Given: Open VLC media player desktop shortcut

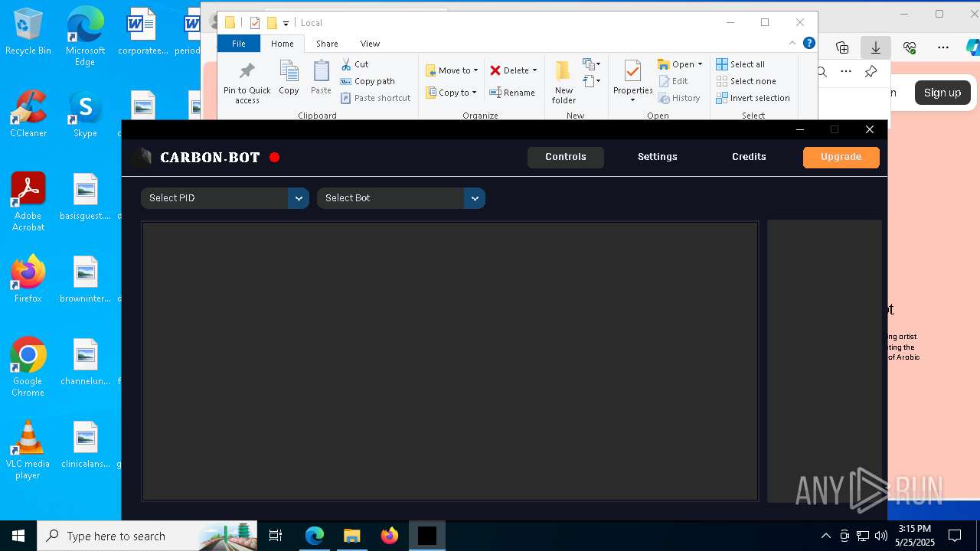Looking at the screenshot, I should (x=28, y=449).
